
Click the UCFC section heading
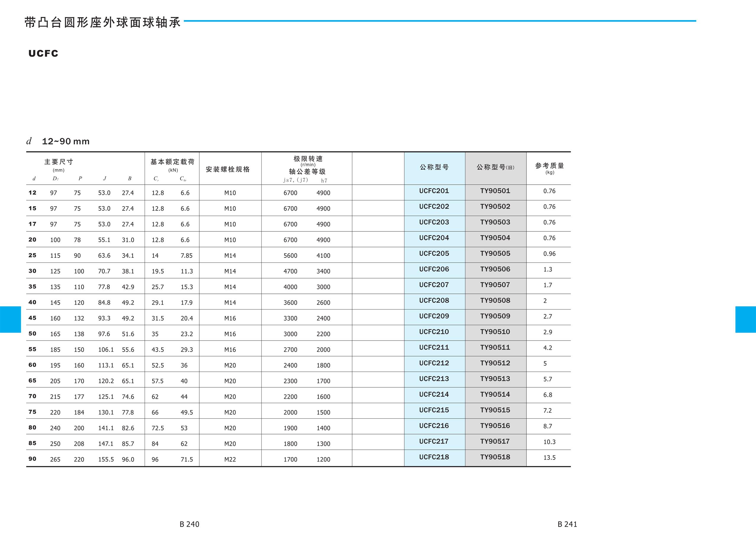pos(43,54)
